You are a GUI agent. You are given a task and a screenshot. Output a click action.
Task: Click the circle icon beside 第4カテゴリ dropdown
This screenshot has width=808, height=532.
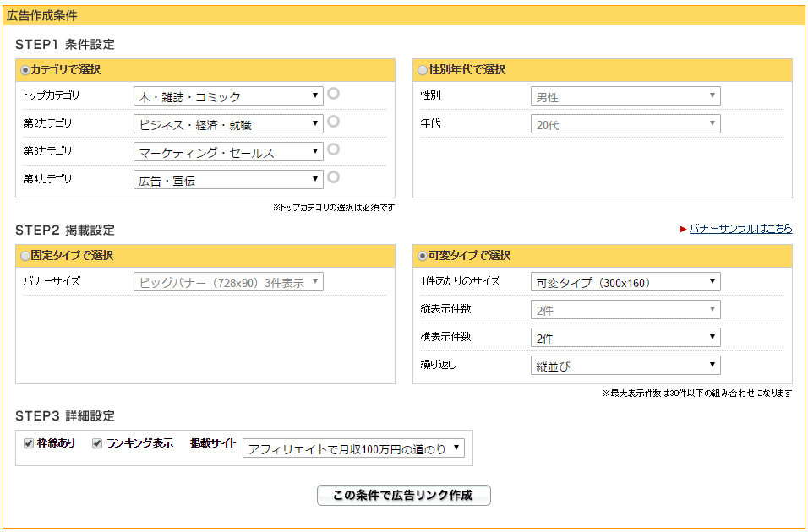click(333, 177)
